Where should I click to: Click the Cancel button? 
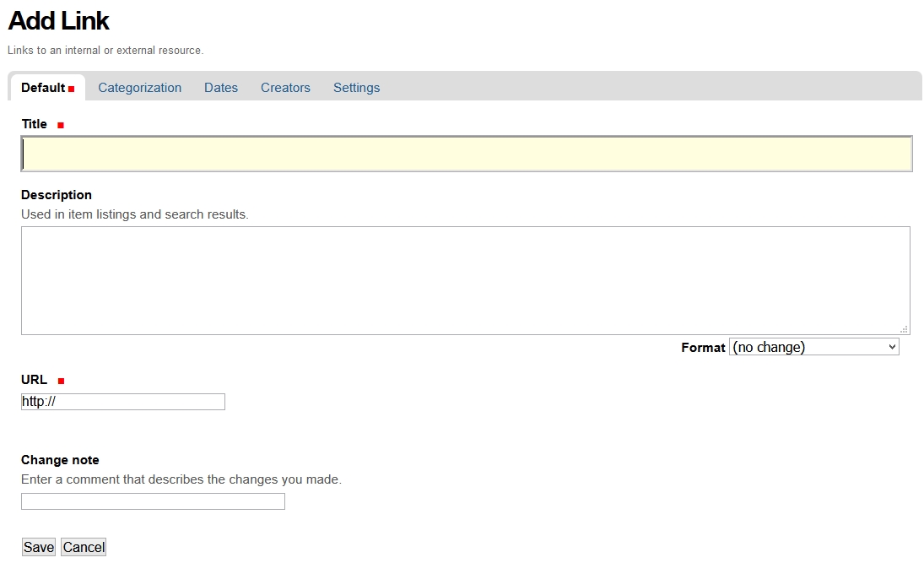pyautogui.click(x=84, y=547)
